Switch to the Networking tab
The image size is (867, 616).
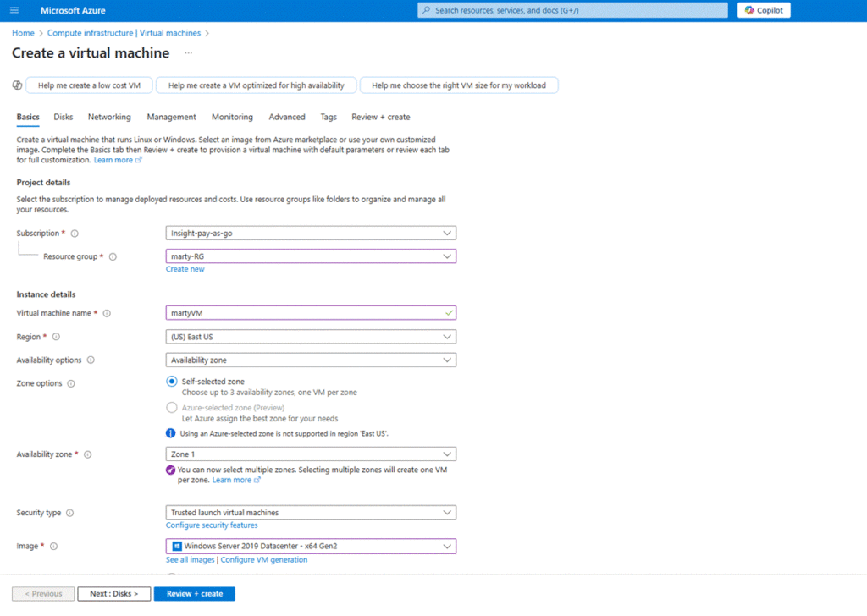(109, 117)
